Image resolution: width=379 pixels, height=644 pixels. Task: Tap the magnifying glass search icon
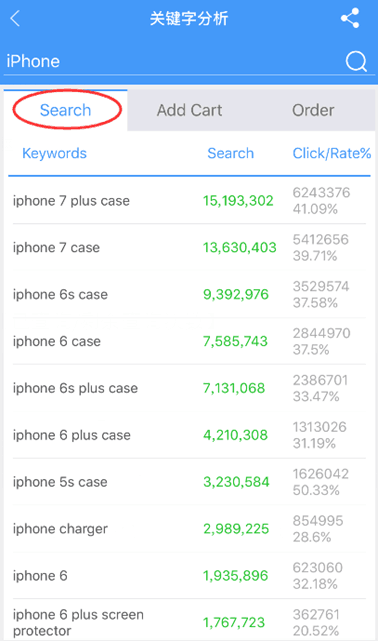356,62
